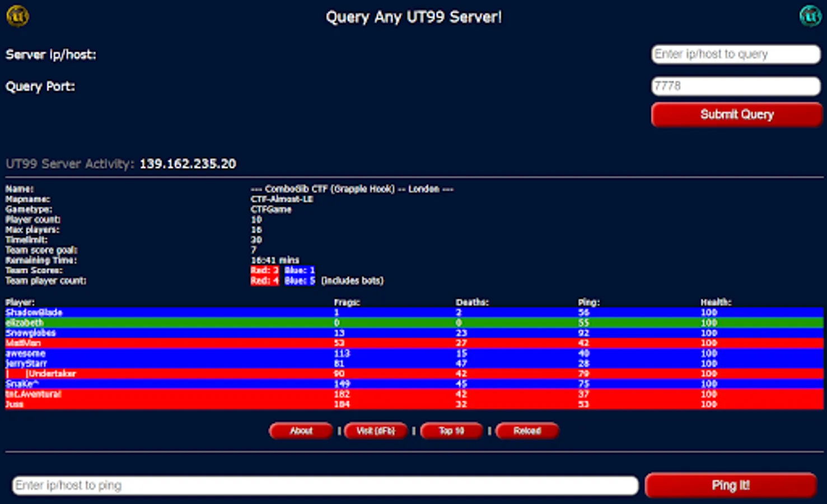Viewport: 827px width, 504px height.
Task: Click the Query Any UT99 Server! title
Action: [x=414, y=17]
